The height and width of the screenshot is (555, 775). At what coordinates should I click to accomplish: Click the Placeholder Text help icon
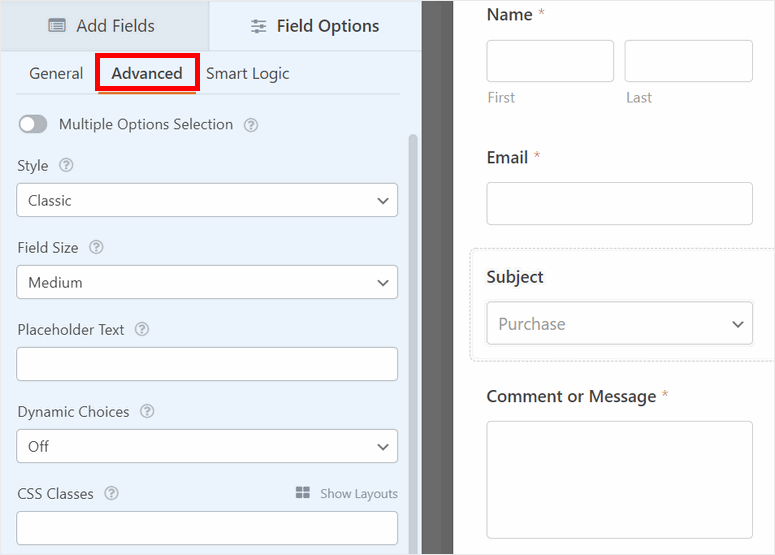coord(142,330)
